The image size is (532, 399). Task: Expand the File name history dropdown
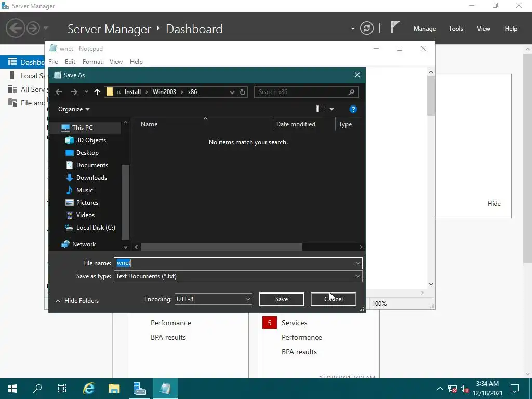coord(357,263)
